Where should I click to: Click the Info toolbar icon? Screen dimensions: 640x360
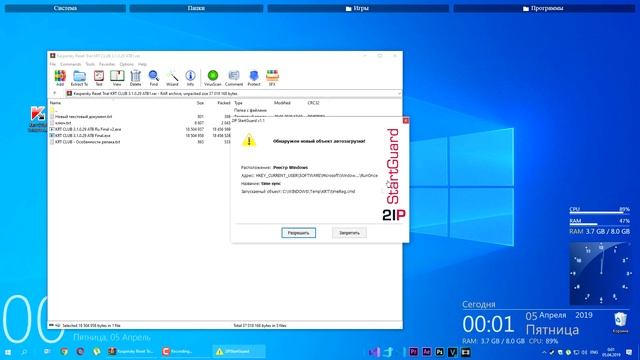coord(190,78)
